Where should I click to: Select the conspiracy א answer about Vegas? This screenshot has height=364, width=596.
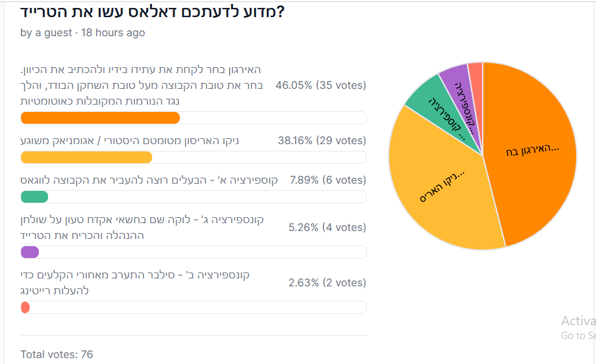(x=149, y=180)
